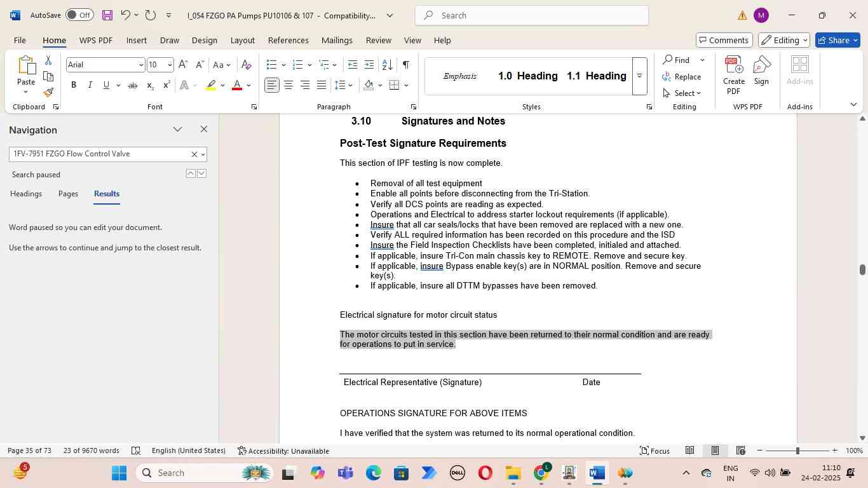This screenshot has height=488, width=868.
Task: Click the Undo arrow icon
Action: pos(125,15)
